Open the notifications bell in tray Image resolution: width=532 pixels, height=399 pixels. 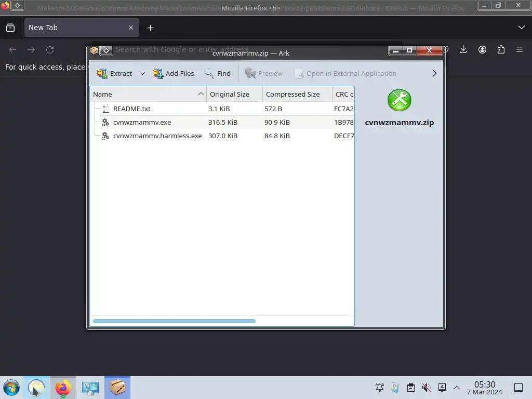(380, 387)
